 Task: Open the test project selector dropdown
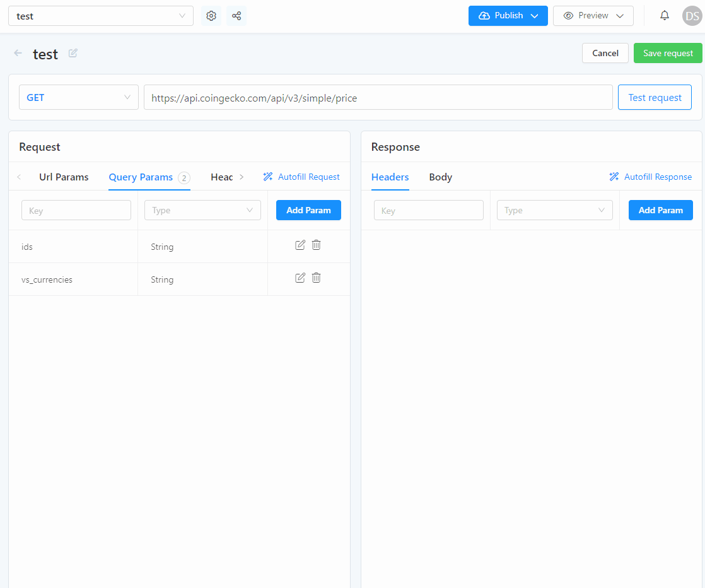[x=101, y=16]
